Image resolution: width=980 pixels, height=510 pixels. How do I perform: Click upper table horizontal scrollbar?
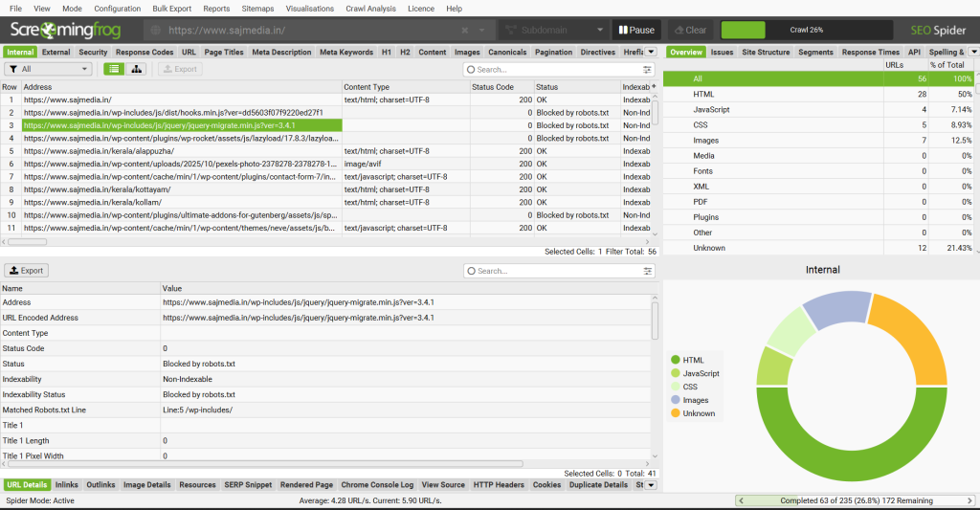tap(28, 242)
